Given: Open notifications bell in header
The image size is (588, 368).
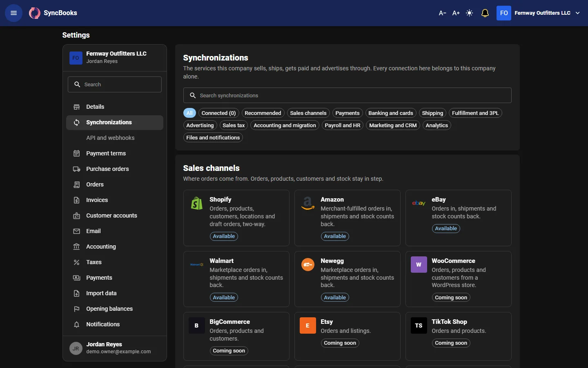Looking at the screenshot, I should pyautogui.click(x=485, y=13).
